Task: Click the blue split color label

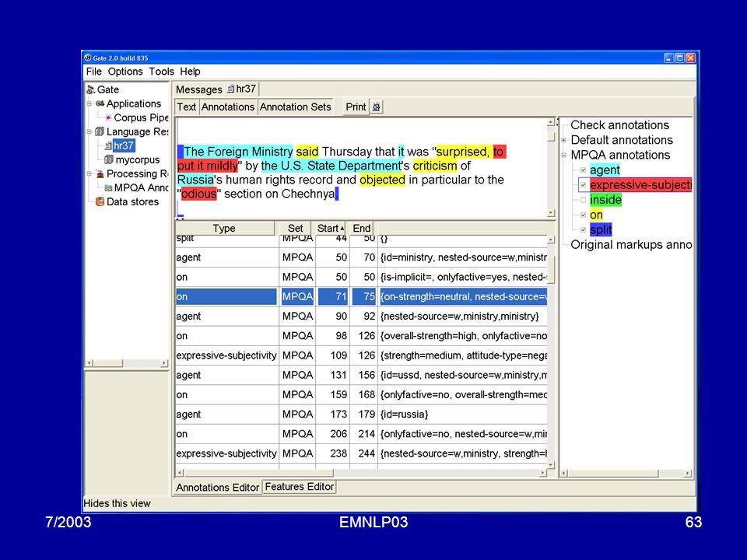Action: [x=601, y=229]
